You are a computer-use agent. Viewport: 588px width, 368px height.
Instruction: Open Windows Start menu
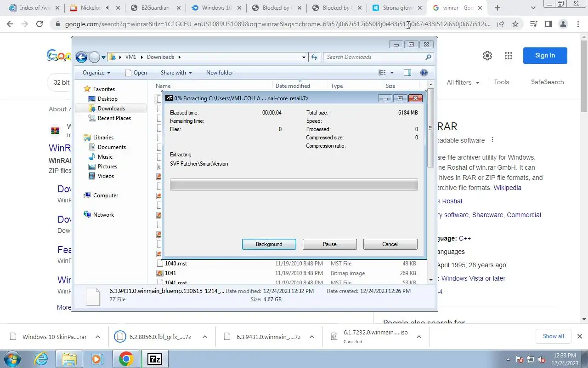pos(12,359)
